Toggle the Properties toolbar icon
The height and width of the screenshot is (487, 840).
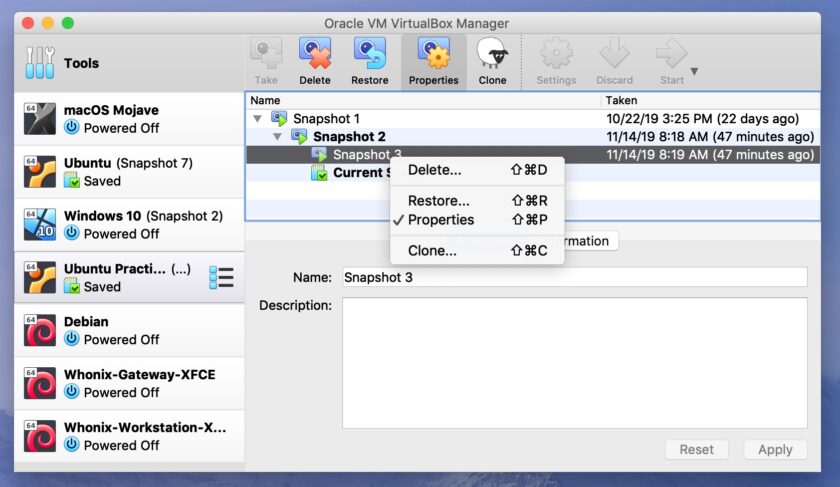(x=433, y=54)
